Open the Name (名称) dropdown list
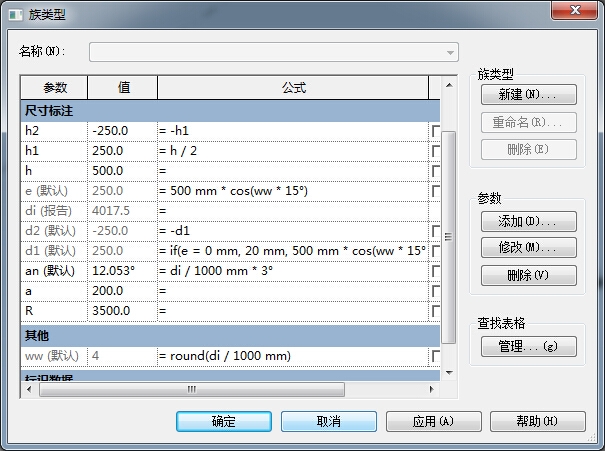Viewport: 605px width, 451px height. click(450, 52)
